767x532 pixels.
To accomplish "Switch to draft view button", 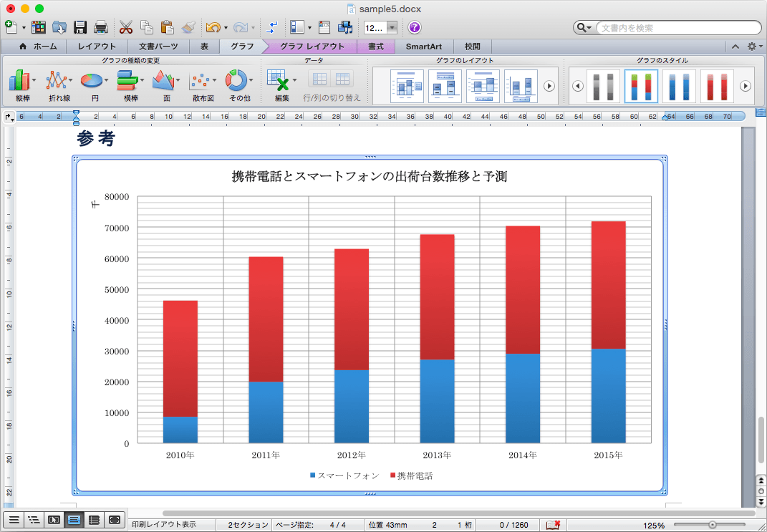I will (14, 520).
